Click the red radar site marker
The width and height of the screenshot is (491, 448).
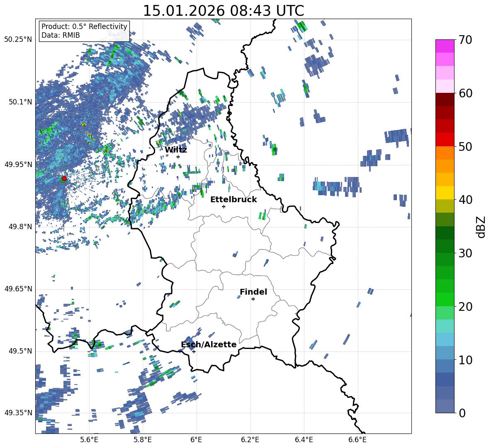click(64, 179)
